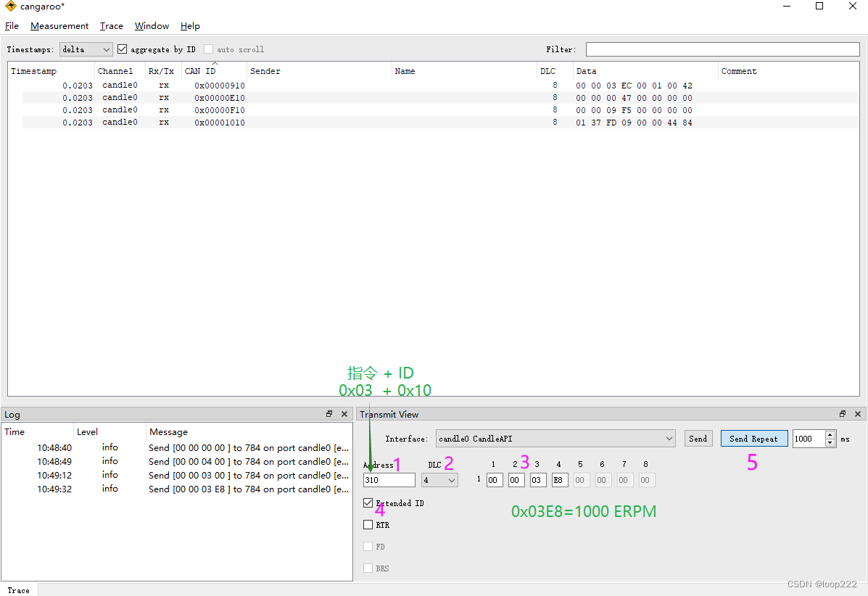Viewport: 868px width, 596px height.
Task: Click data bytes 01 37 FD 09 00 00 44 84
Action: tap(634, 123)
